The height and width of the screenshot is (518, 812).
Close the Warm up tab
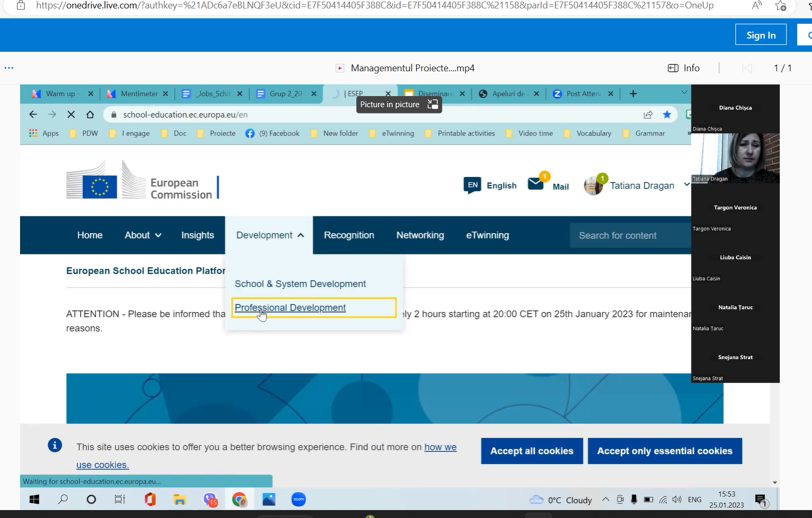pyautogui.click(x=90, y=93)
